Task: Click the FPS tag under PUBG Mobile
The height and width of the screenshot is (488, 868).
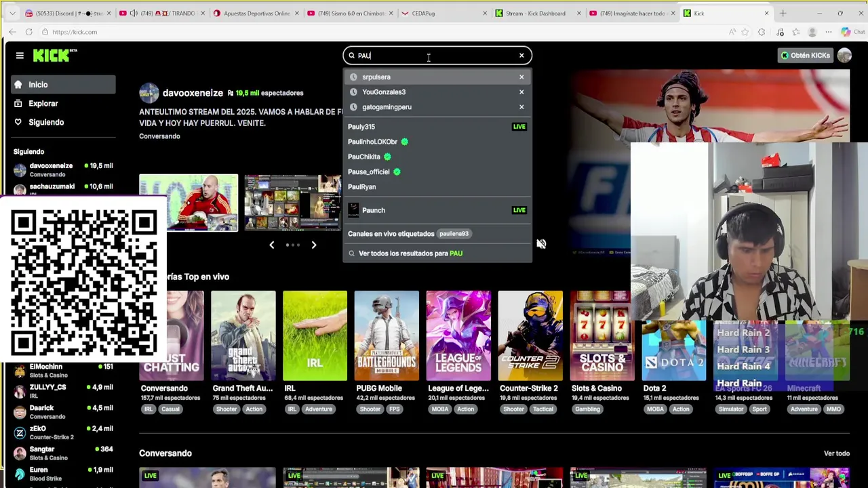Action: point(394,409)
